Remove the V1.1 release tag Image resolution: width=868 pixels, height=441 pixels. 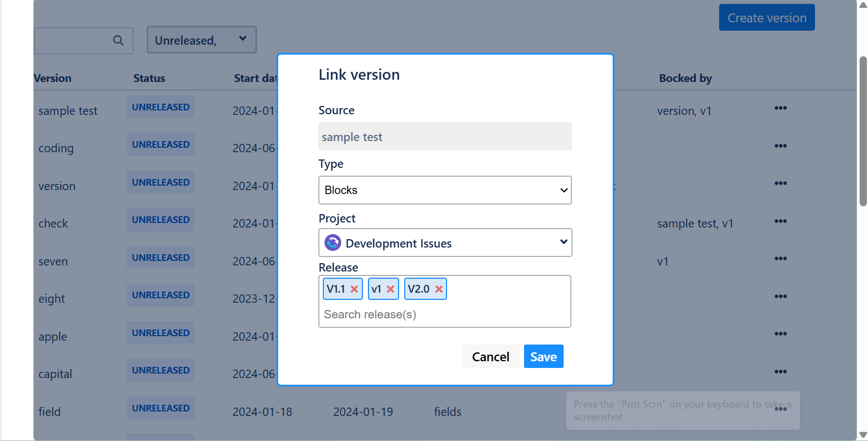[354, 289]
